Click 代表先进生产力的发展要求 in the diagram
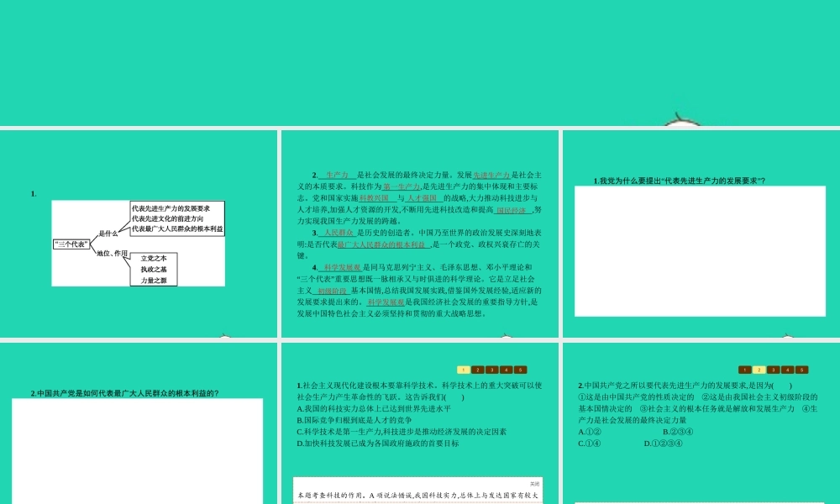 (x=171, y=208)
